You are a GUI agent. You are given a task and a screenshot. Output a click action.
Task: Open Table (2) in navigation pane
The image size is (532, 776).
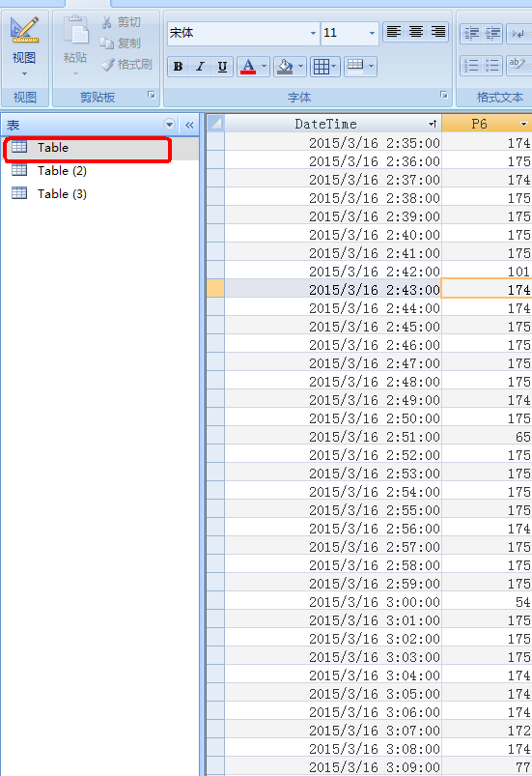(63, 171)
